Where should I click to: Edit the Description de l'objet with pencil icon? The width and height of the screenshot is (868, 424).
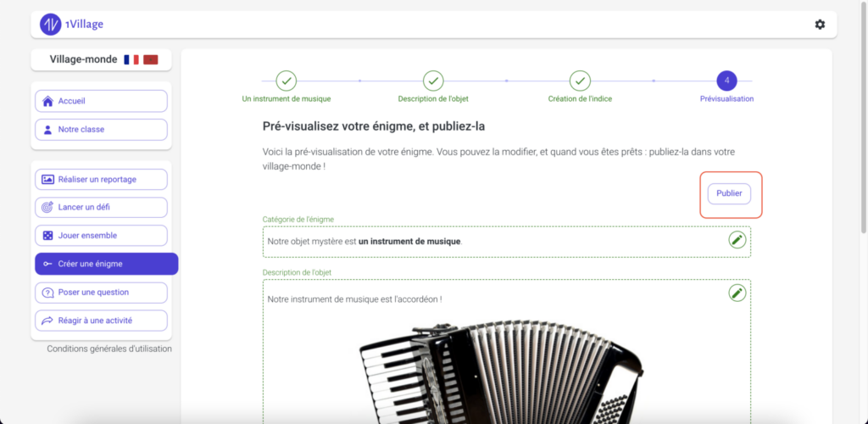[737, 293]
